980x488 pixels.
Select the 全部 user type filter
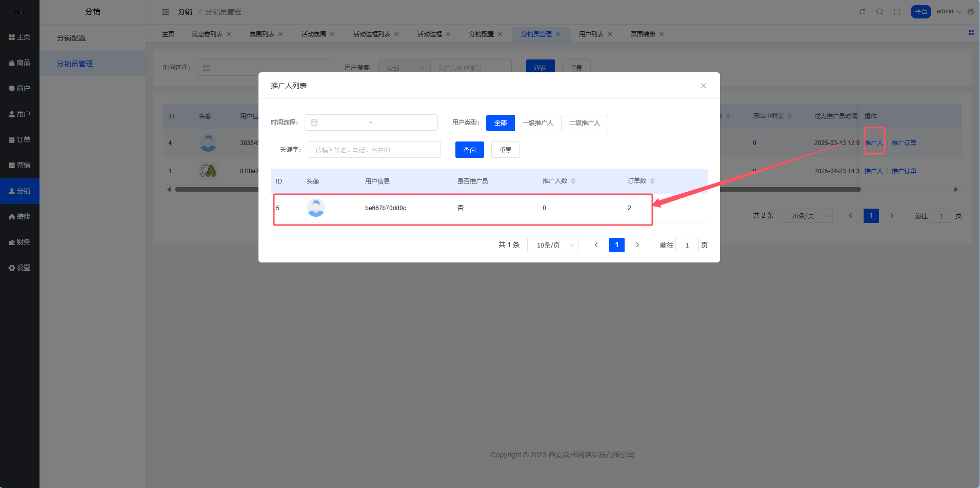click(500, 123)
